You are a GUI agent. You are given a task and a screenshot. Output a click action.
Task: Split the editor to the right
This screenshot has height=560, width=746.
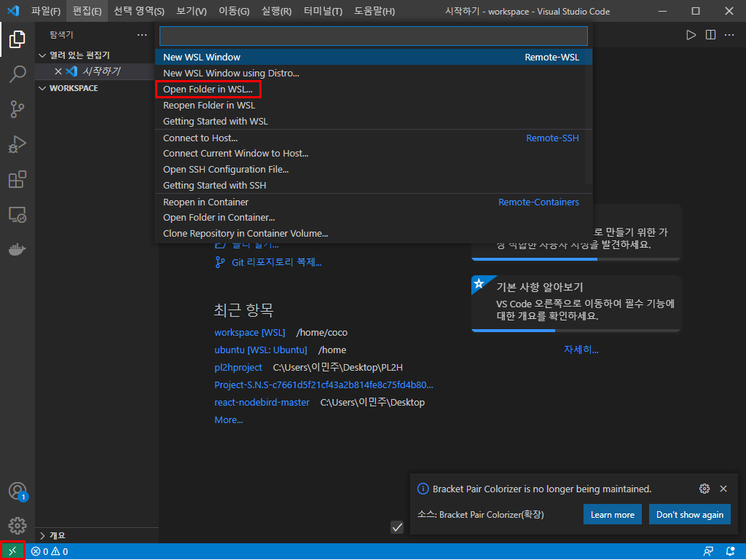click(x=710, y=35)
